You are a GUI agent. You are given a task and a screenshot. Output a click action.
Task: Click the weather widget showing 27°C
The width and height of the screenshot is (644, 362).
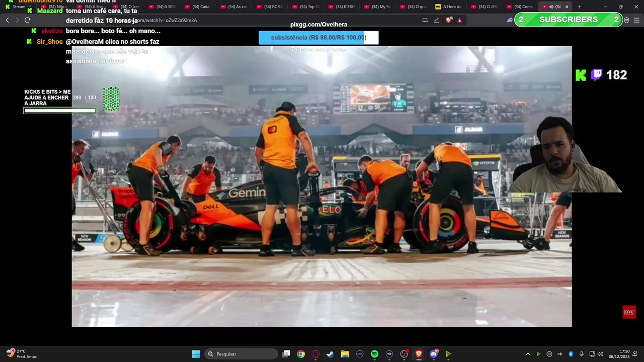[22, 353]
